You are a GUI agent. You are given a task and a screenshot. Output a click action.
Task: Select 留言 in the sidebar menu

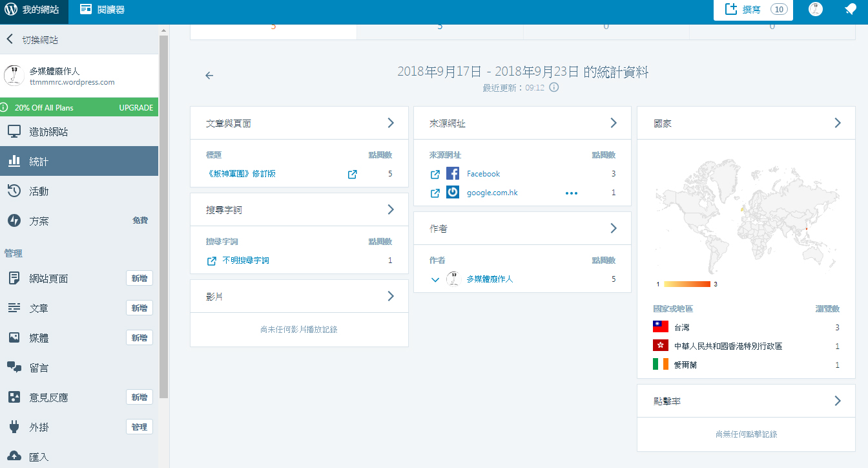pyautogui.click(x=39, y=368)
